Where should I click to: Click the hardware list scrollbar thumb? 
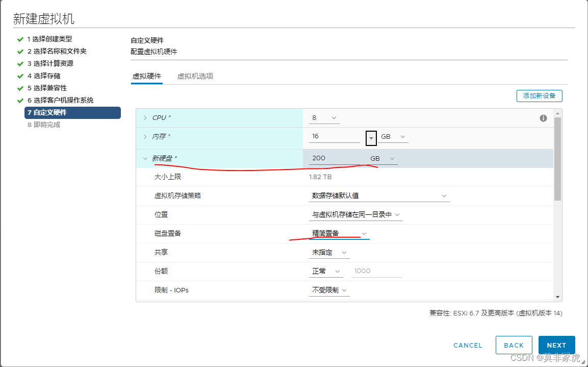pyautogui.click(x=557, y=158)
